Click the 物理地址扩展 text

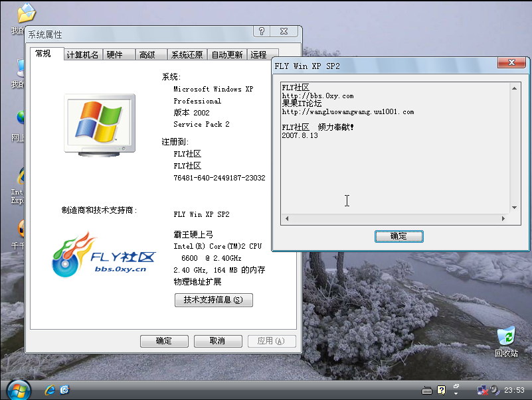click(x=197, y=282)
